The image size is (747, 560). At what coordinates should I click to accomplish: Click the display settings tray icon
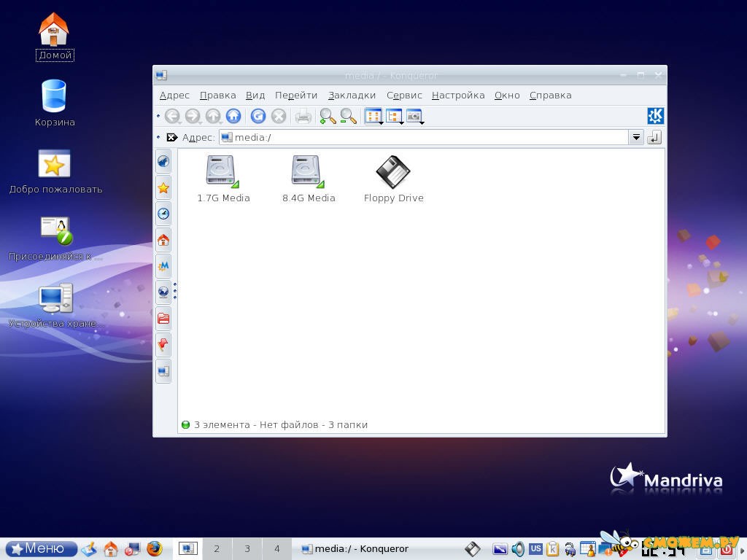pyautogui.click(x=500, y=549)
